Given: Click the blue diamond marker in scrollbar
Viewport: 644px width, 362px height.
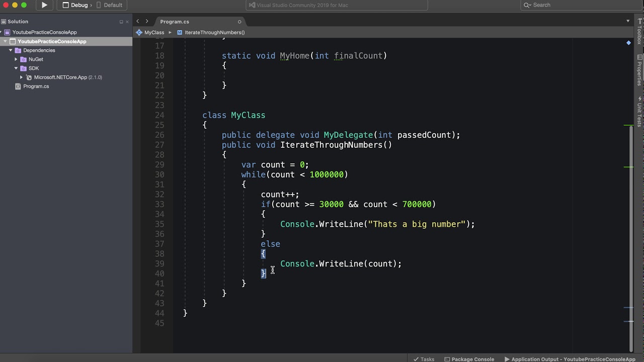Looking at the screenshot, I should point(628,43).
